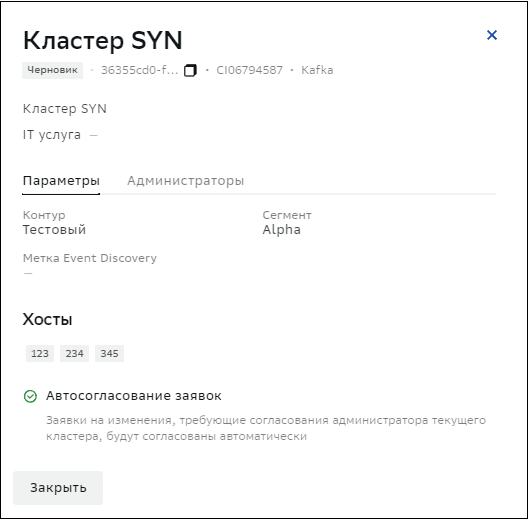Click the Кластер SYN heading
Screen dimensions: 528x521
tap(103, 40)
